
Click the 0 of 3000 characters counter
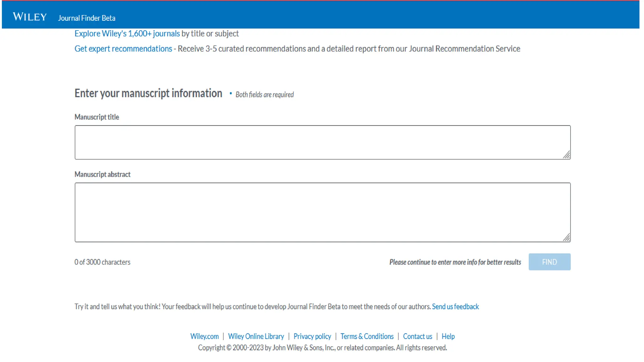[102, 262]
